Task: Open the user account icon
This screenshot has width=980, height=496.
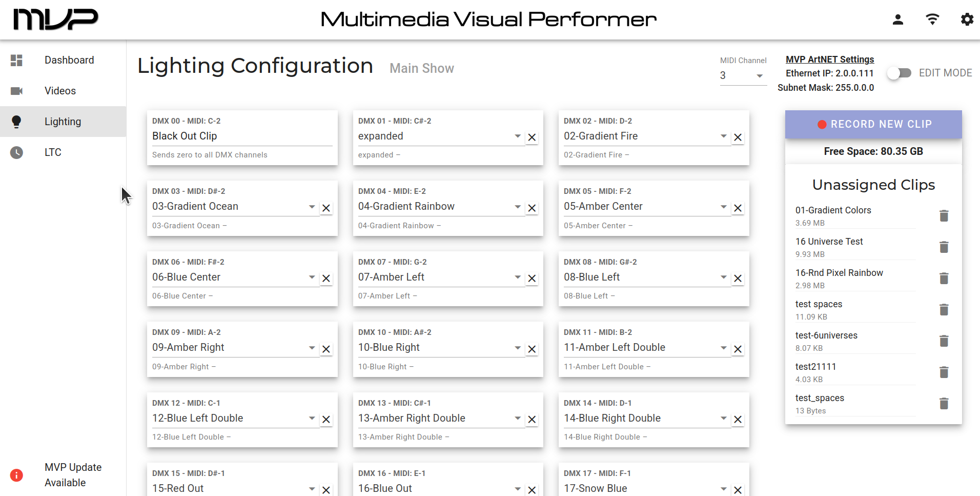Action: tap(897, 19)
